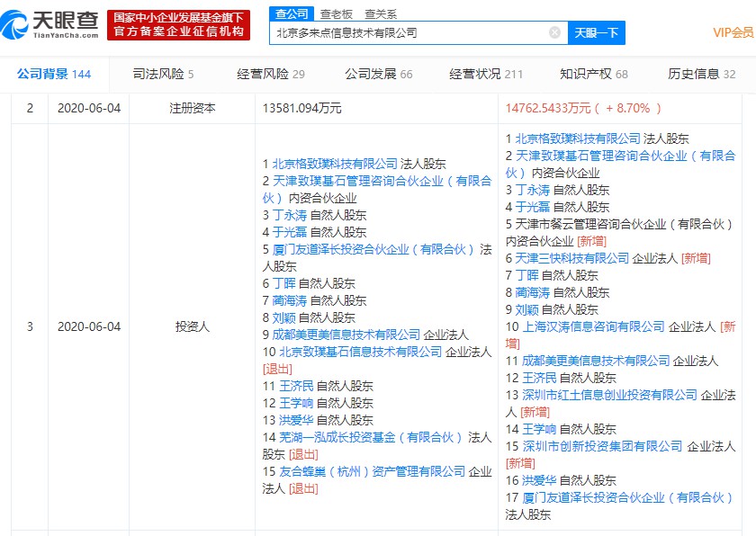This screenshot has height=536, width=756.
Task: Select the 2020-06-04 date in row 3
Action: pos(89,327)
